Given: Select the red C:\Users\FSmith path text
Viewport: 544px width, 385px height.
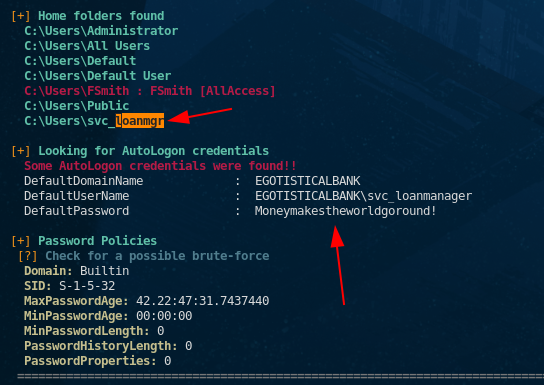Looking at the screenshot, I should click(x=76, y=91).
